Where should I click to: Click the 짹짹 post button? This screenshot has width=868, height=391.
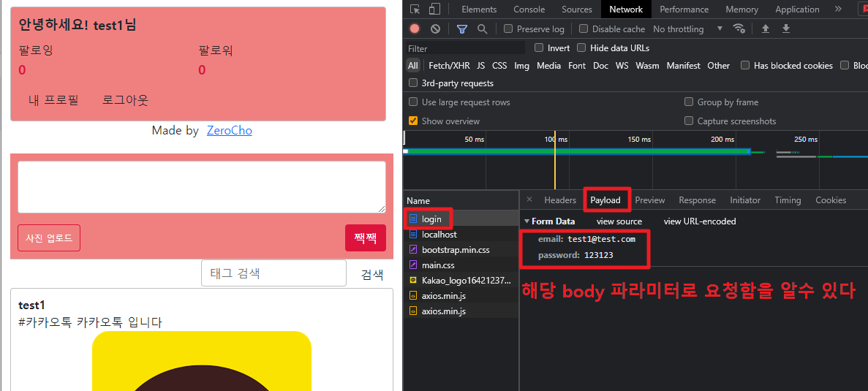(x=365, y=238)
